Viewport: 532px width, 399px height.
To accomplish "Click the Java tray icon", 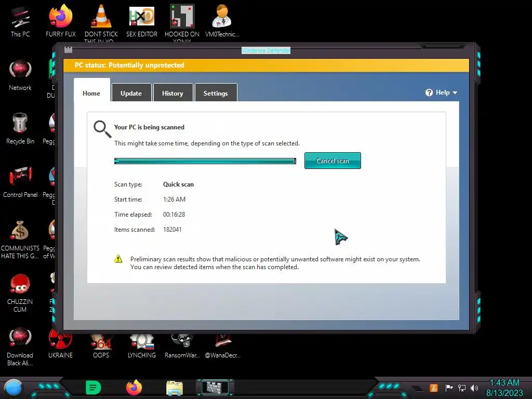I will (434, 388).
